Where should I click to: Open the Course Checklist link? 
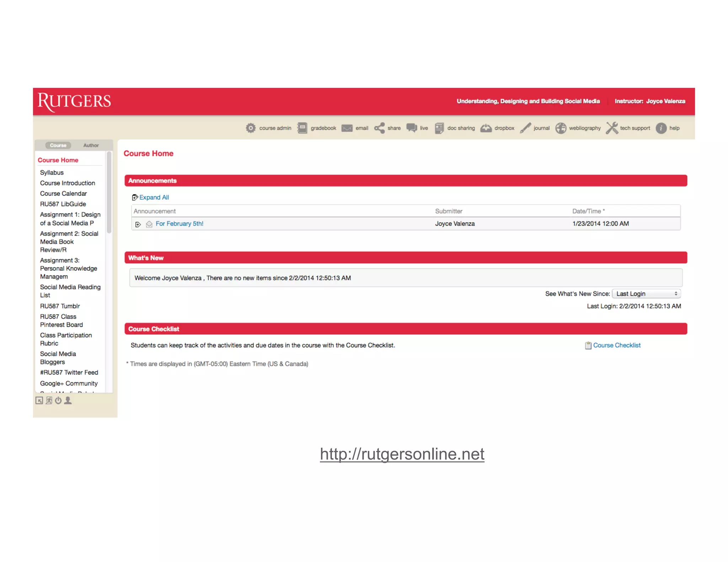pyautogui.click(x=616, y=345)
